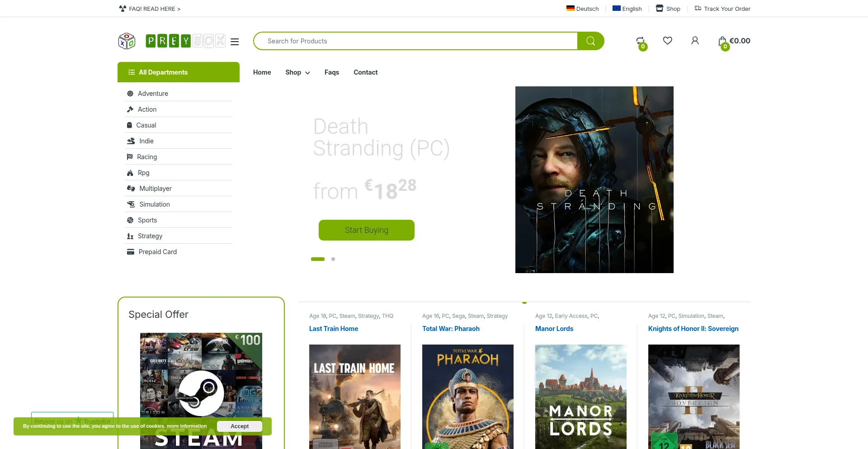Open the Knights of Honor II cover image
868x449 pixels.
point(694,397)
